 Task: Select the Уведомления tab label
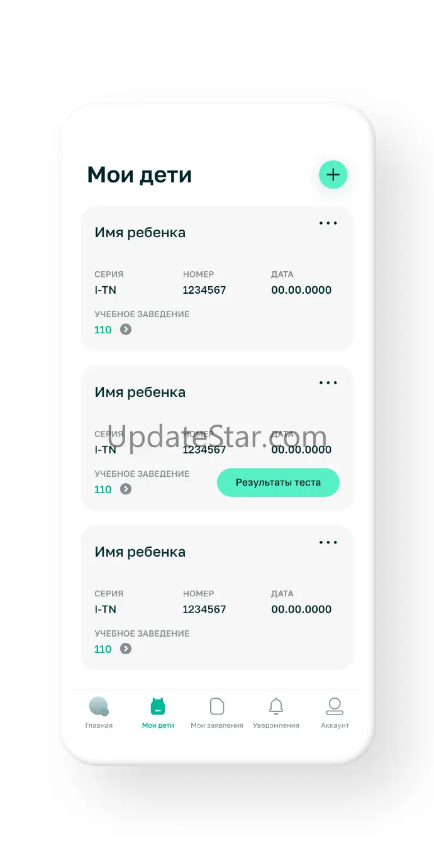pyautogui.click(x=276, y=725)
